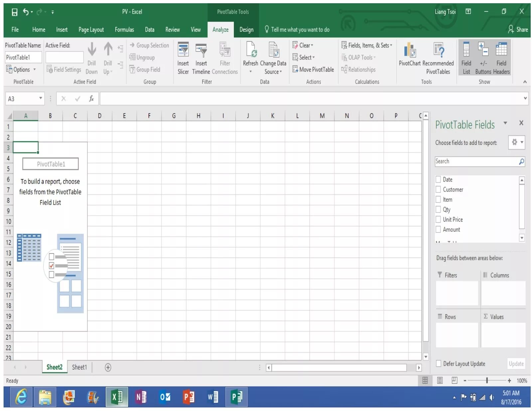Open PivotTable Fields pane options arrow

(x=505, y=123)
